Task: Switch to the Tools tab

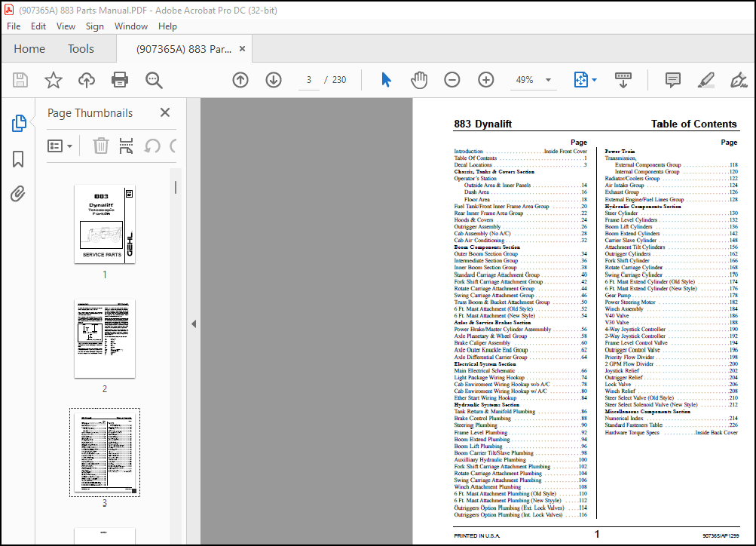Action: [81, 49]
